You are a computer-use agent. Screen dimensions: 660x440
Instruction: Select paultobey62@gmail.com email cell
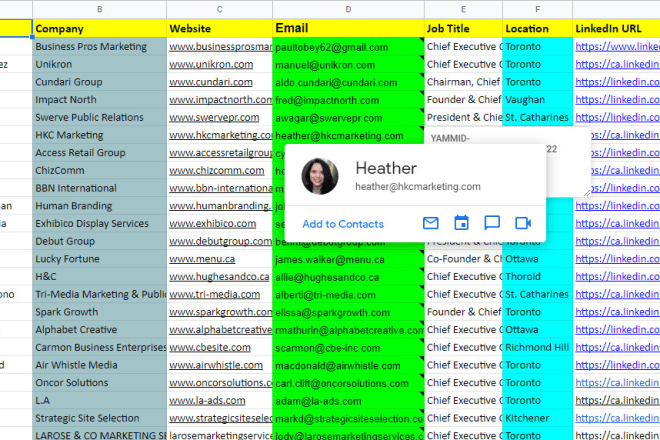pyautogui.click(x=348, y=47)
